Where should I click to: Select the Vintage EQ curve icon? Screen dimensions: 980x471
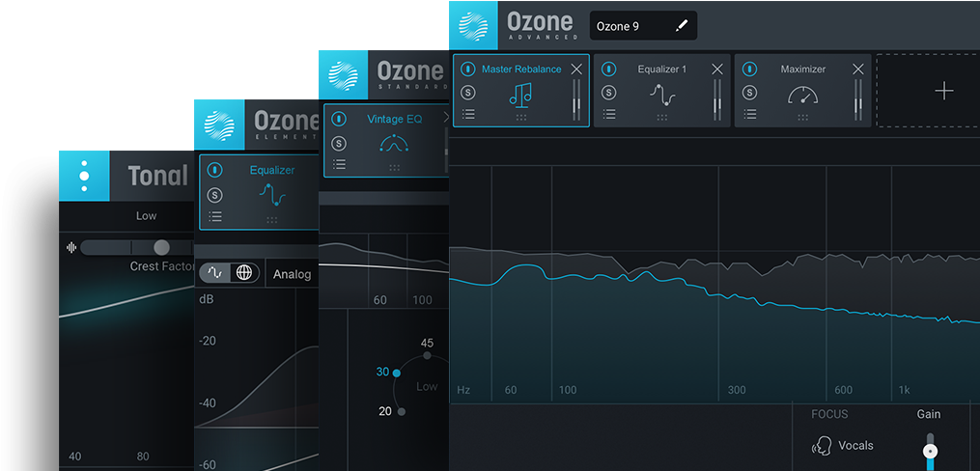tap(394, 144)
